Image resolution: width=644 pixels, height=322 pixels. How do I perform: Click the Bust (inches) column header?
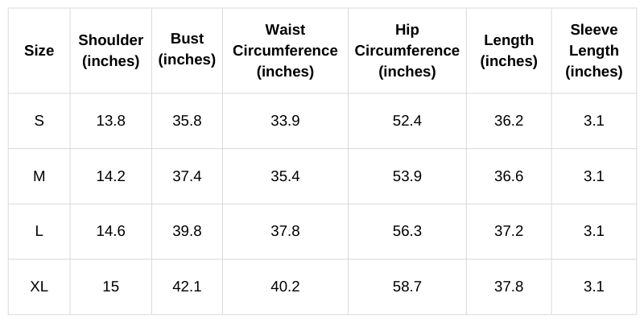pos(187,50)
